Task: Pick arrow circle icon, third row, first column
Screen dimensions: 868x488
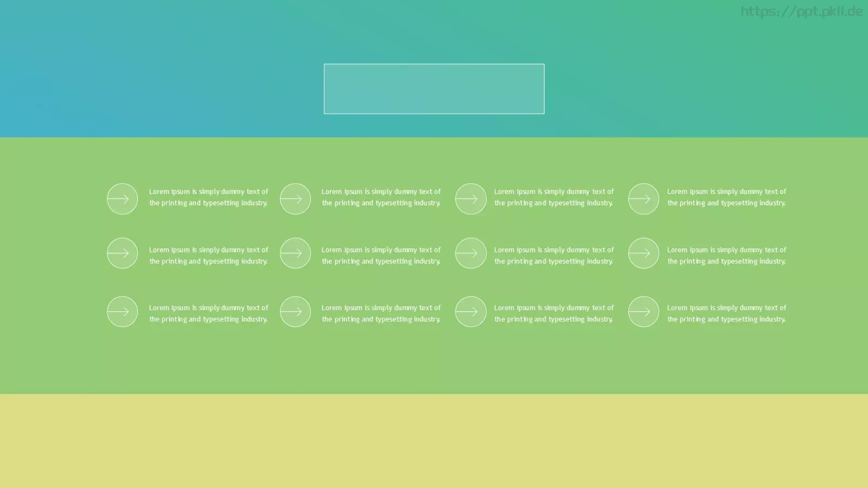Action: pyautogui.click(x=122, y=312)
